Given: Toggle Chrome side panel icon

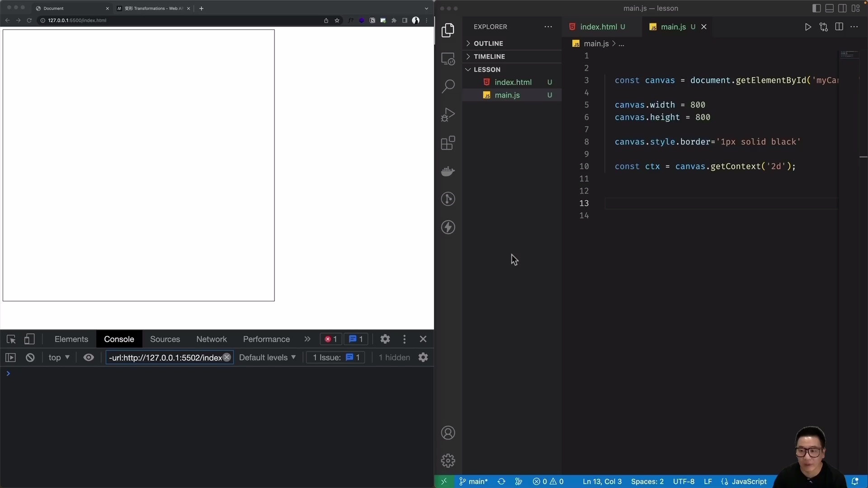Looking at the screenshot, I should [x=405, y=20].
